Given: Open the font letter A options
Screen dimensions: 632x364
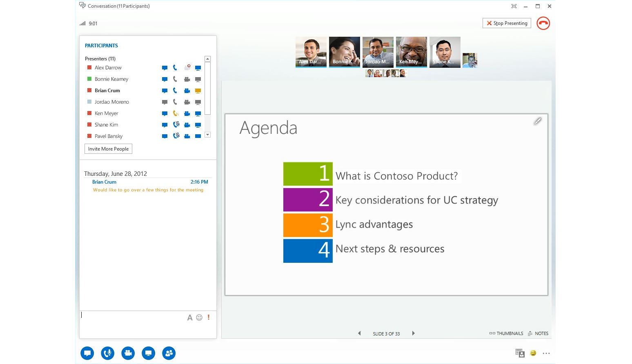Looking at the screenshot, I should tap(190, 318).
